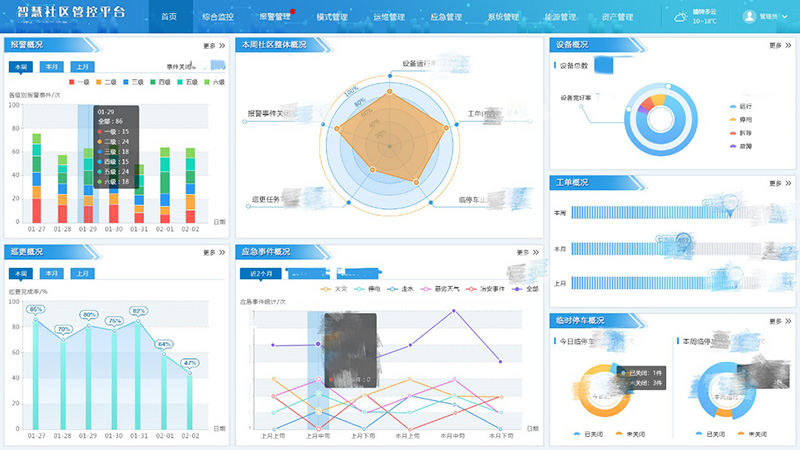Select 本月 in the 巡更概况 panel
The image size is (800, 450).
(52, 273)
